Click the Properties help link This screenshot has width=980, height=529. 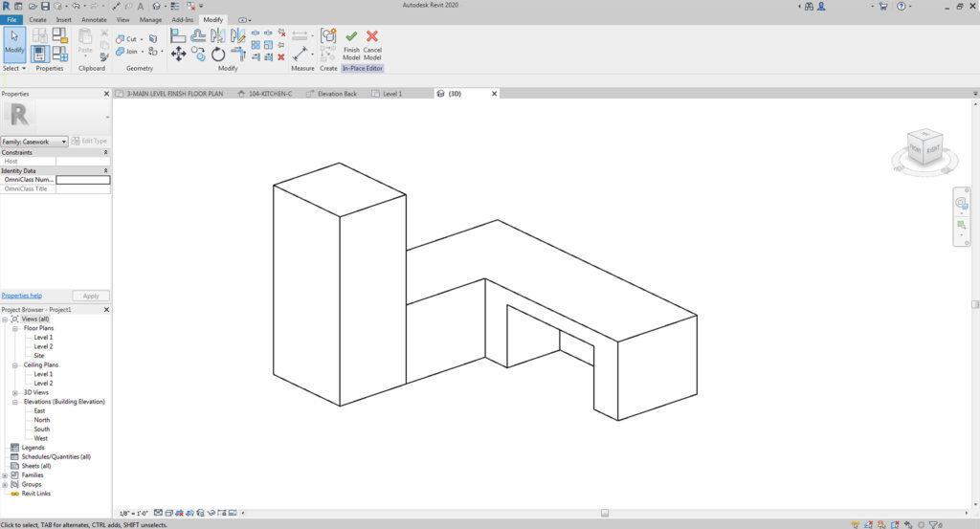[22, 296]
